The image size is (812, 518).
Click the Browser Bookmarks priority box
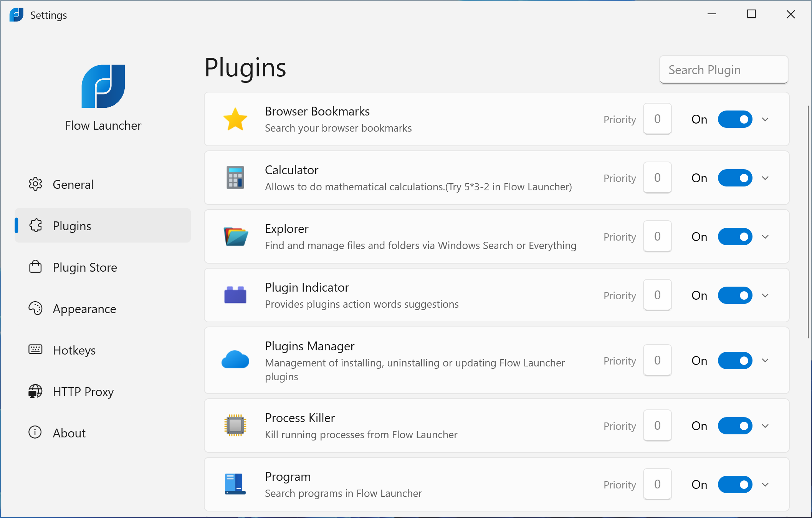click(x=657, y=119)
